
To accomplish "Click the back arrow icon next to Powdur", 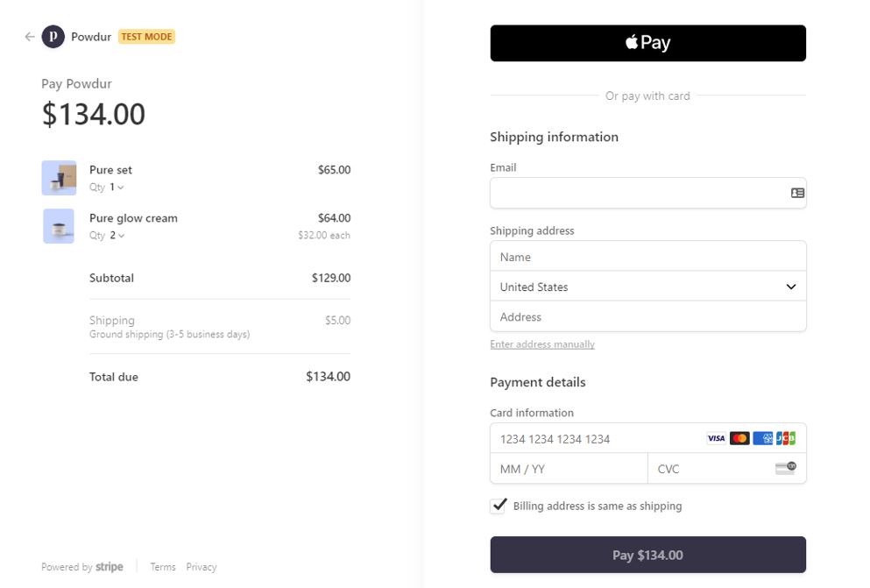I will click(30, 37).
